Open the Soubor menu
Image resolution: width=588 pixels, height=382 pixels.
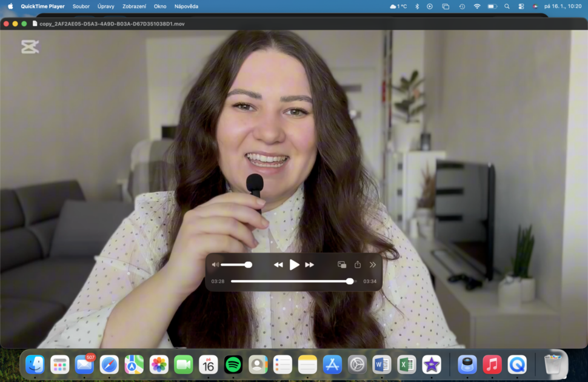pyautogui.click(x=81, y=6)
